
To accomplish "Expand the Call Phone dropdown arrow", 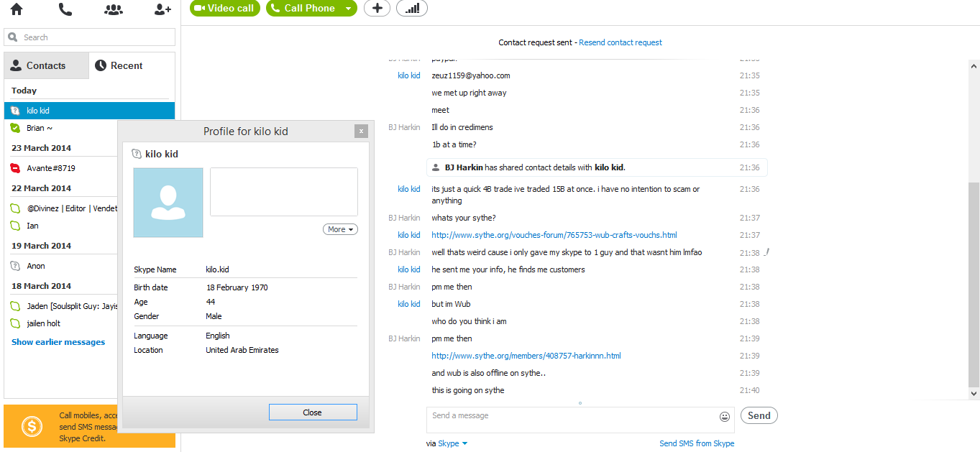I will 348,9.
